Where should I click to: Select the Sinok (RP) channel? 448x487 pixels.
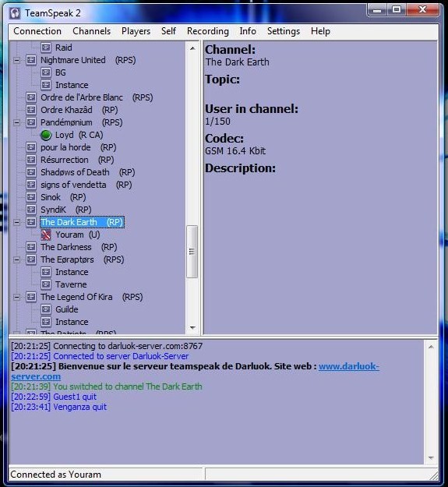pyautogui.click(x=63, y=197)
